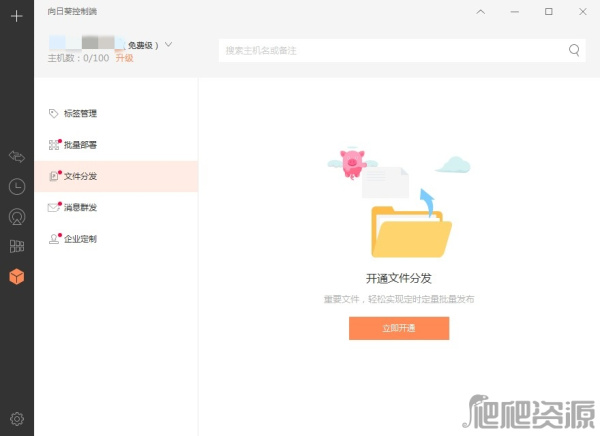Viewport: 600px width, 436px height.
Task: Click the file icon beside 文件分发
Action: pos(54,176)
